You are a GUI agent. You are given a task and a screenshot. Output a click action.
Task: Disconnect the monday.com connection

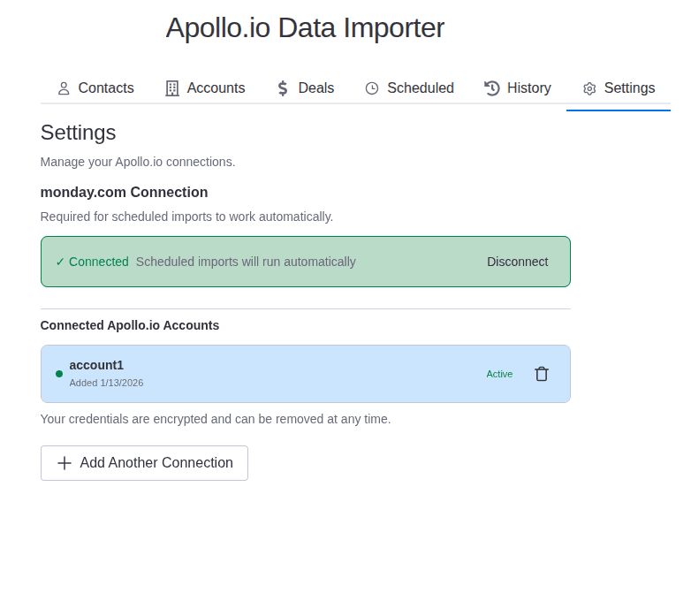[518, 262]
